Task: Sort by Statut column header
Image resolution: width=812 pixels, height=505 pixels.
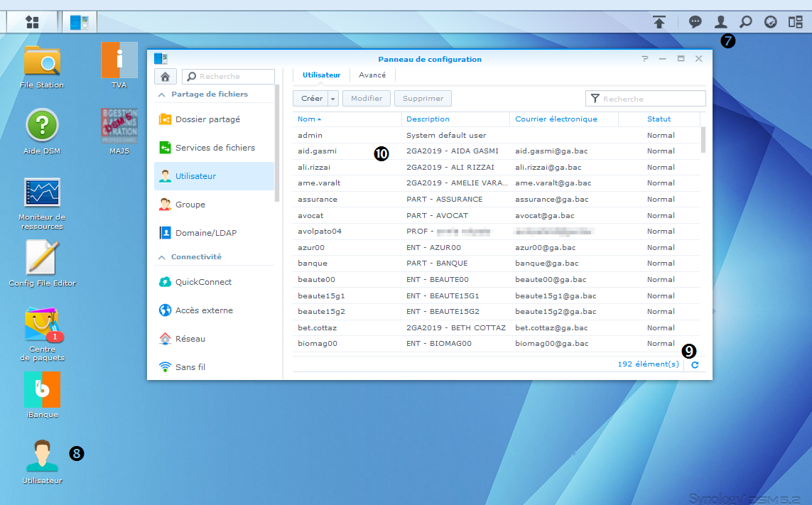Action: click(x=659, y=119)
